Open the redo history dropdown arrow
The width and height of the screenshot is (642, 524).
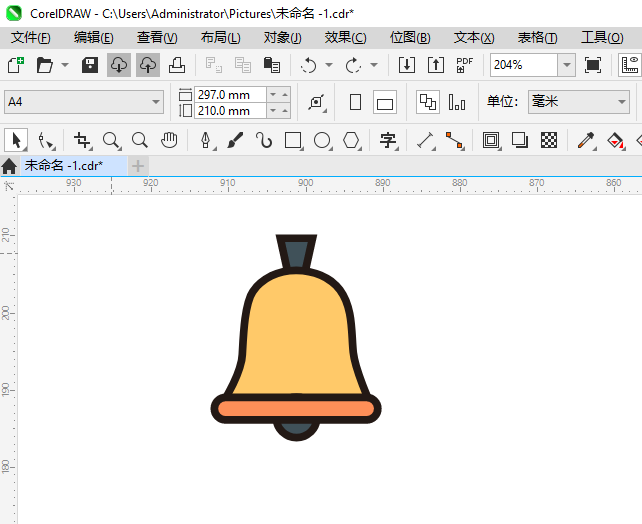pos(374,65)
